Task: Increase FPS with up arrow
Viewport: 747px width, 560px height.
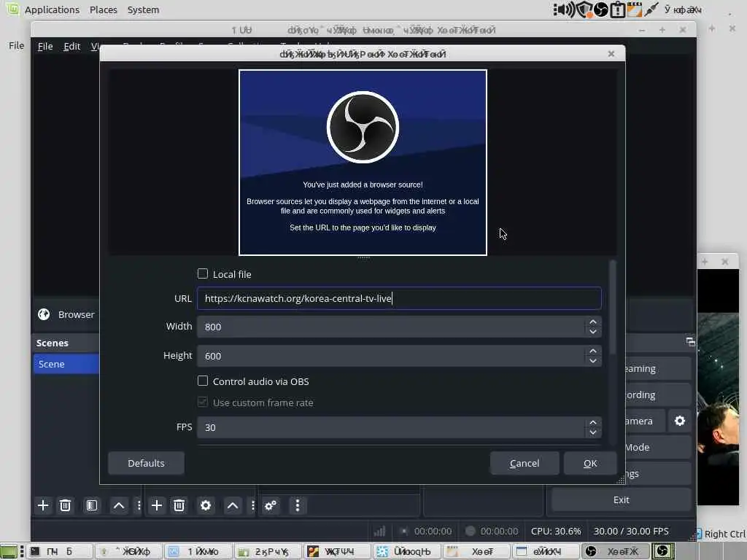Action: click(592, 422)
